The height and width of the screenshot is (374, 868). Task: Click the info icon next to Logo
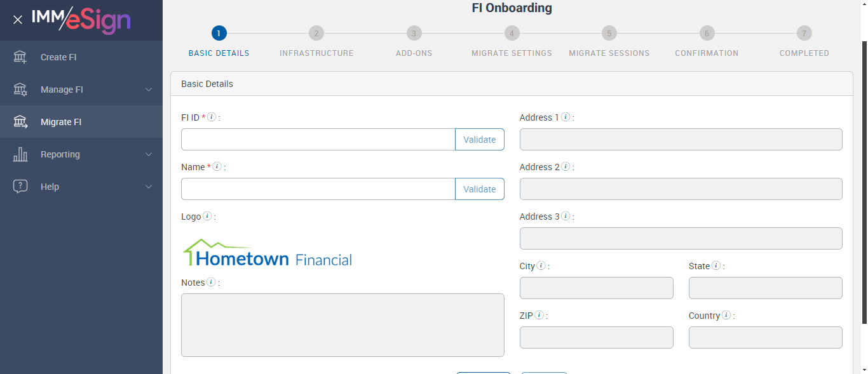(207, 217)
